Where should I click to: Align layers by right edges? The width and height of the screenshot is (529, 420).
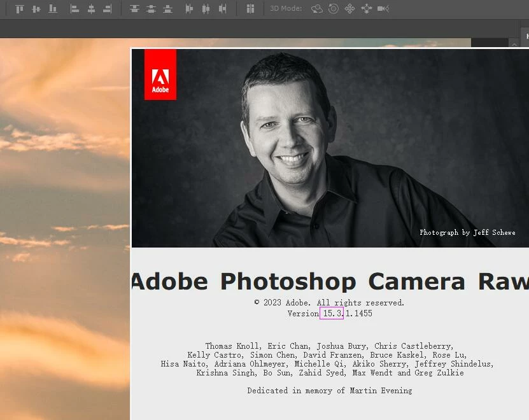coord(108,9)
